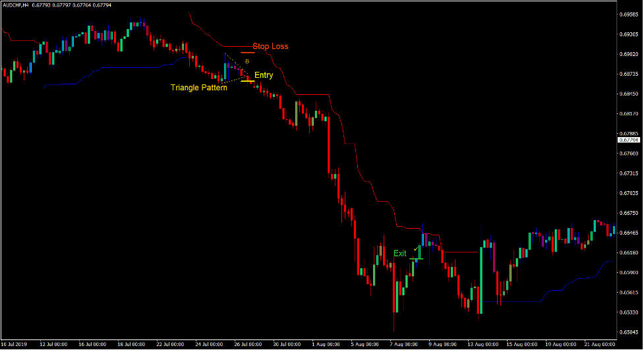Viewport: 644px width, 350px height.
Task: Click the 7 Aug 00:00 time label
Action: coord(403,344)
